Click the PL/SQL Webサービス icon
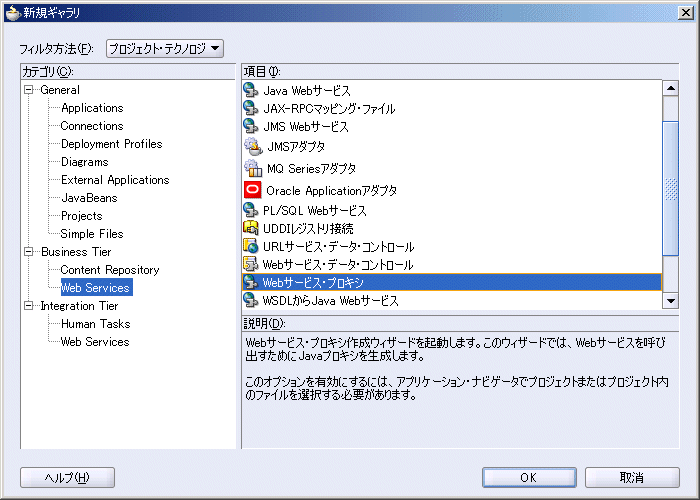 coord(250,210)
